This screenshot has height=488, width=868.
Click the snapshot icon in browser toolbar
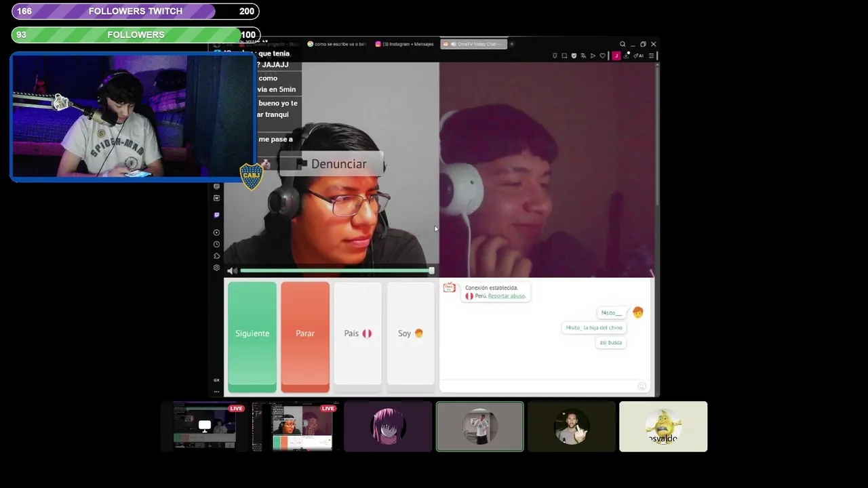[564, 56]
